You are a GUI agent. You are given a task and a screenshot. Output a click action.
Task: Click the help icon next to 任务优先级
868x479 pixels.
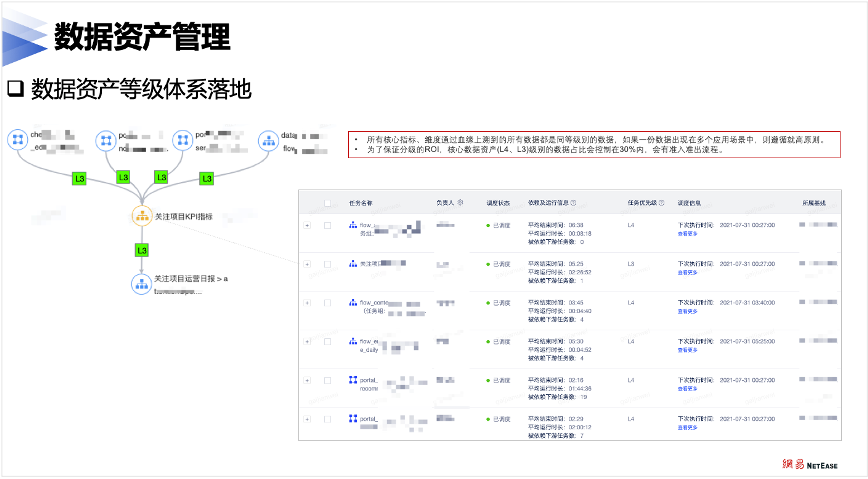661,203
